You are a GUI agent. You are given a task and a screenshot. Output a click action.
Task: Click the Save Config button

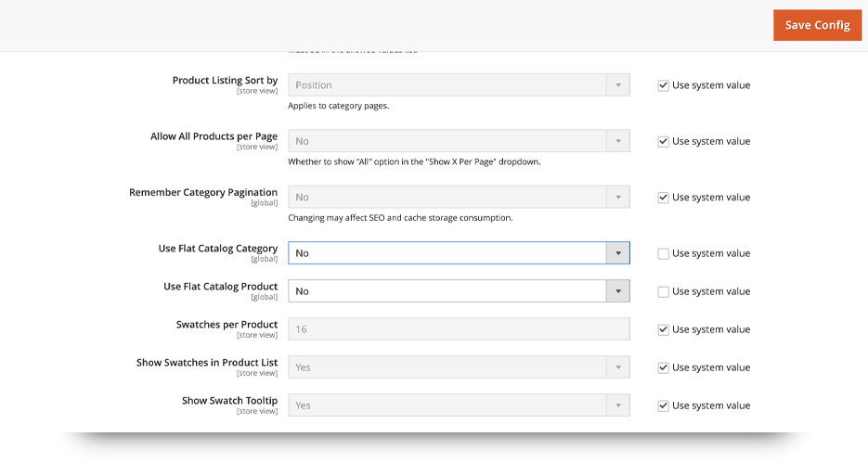[x=817, y=25]
